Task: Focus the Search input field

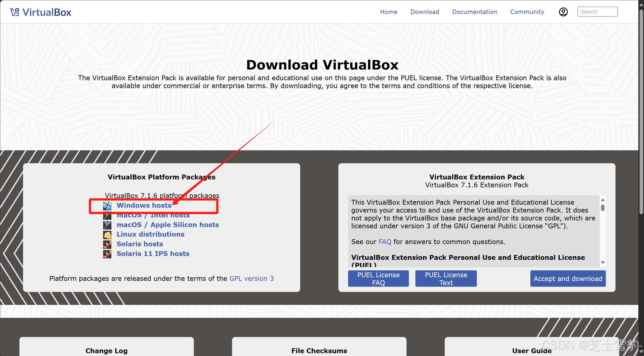Action: 597,12
